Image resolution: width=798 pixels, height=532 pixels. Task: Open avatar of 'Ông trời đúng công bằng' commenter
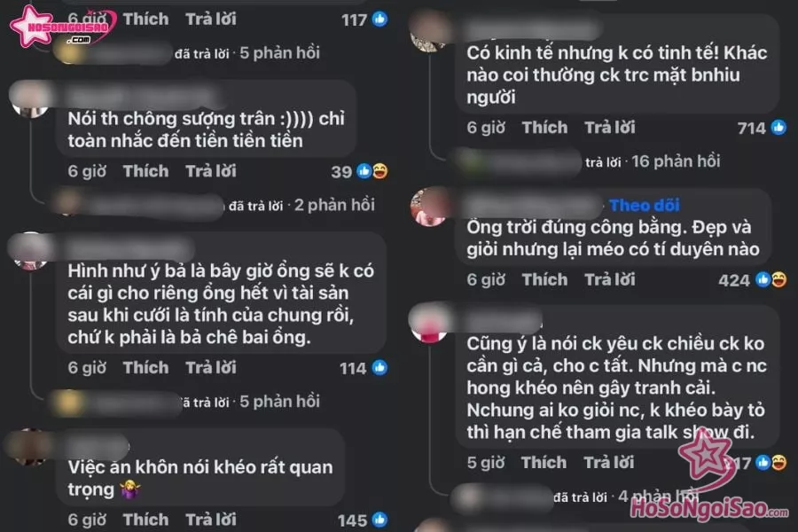429,207
